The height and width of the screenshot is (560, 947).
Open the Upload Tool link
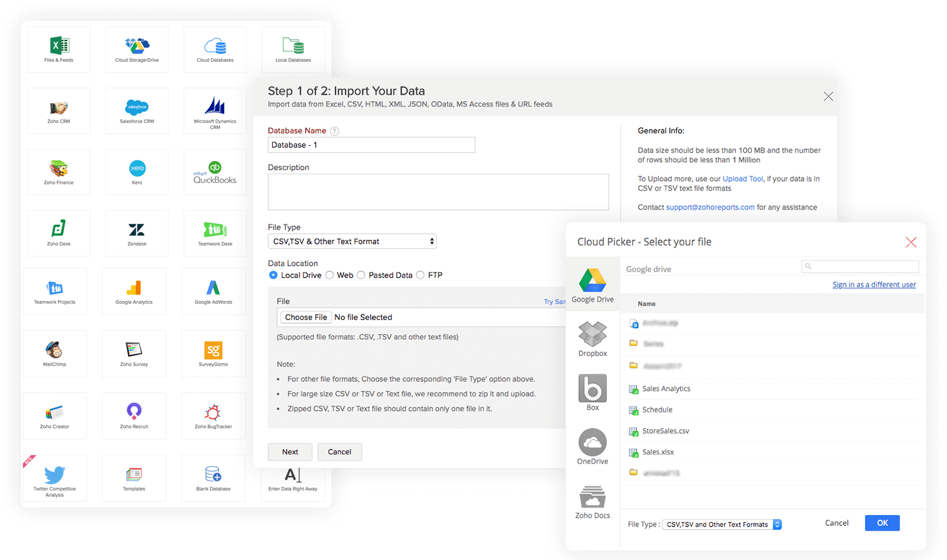point(743,179)
